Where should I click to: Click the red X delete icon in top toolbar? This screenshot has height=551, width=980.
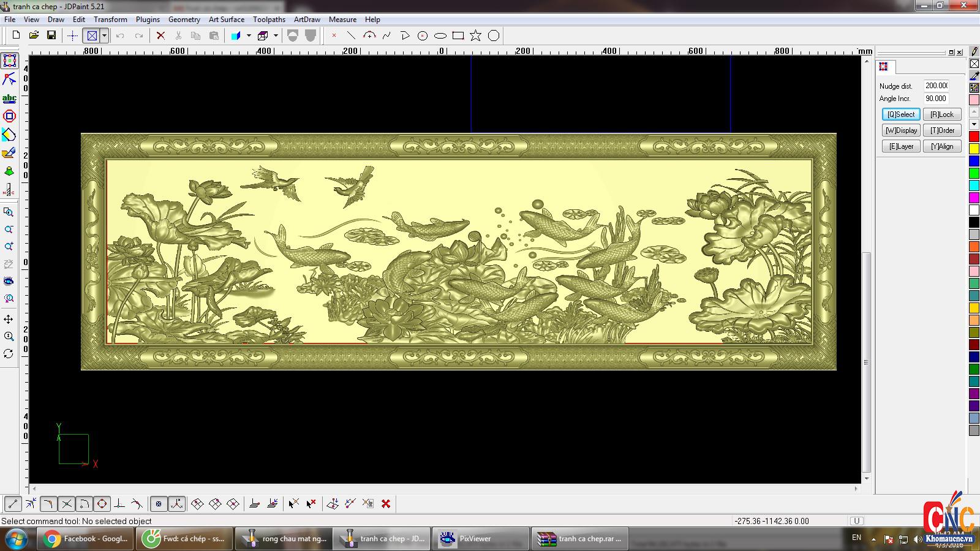point(160,36)
